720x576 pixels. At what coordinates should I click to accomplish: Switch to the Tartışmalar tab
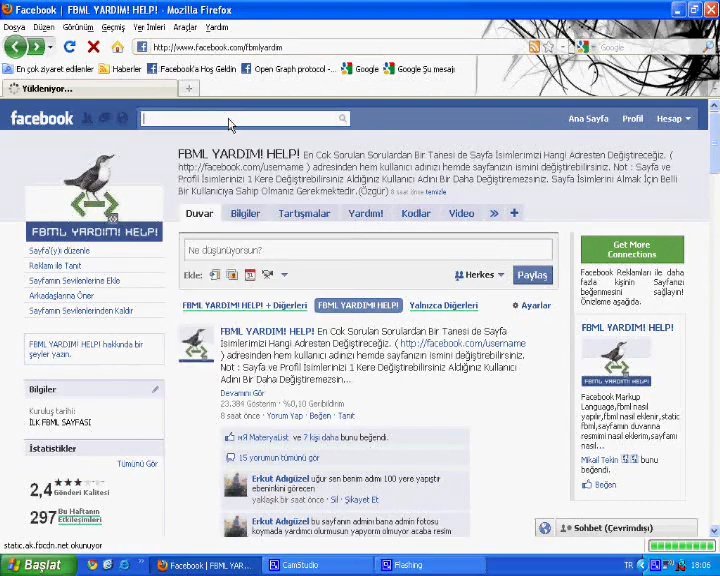coord(304,213)
